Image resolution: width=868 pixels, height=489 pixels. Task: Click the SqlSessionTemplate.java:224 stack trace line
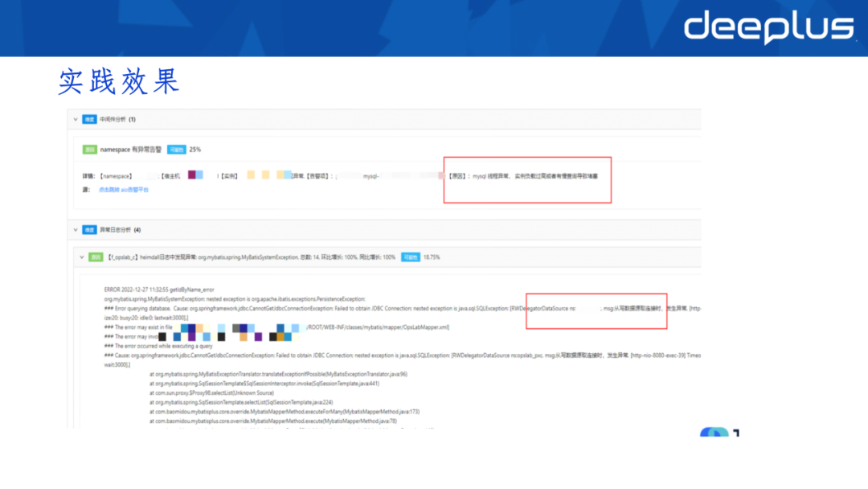point(241,403)
